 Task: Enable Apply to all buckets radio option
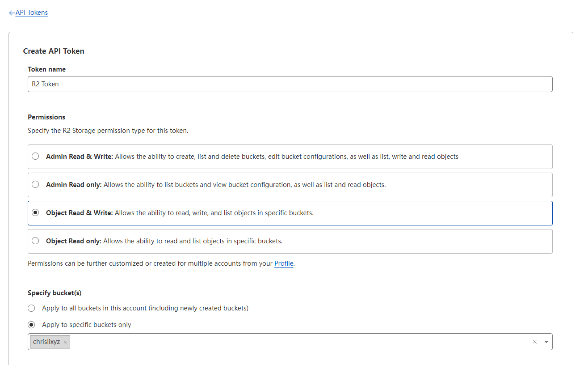click(31, 308)
